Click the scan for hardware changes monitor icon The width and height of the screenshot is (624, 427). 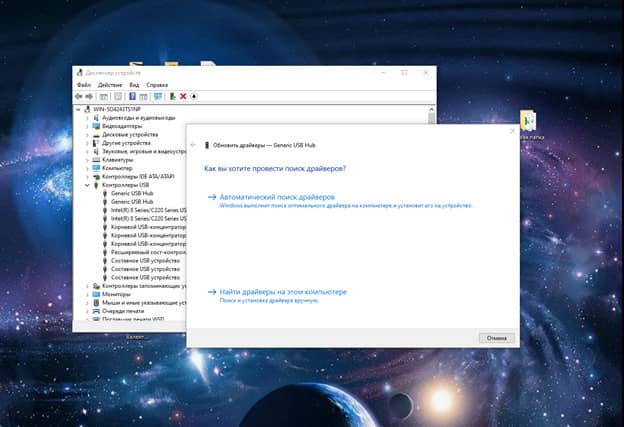click(158, 96)
